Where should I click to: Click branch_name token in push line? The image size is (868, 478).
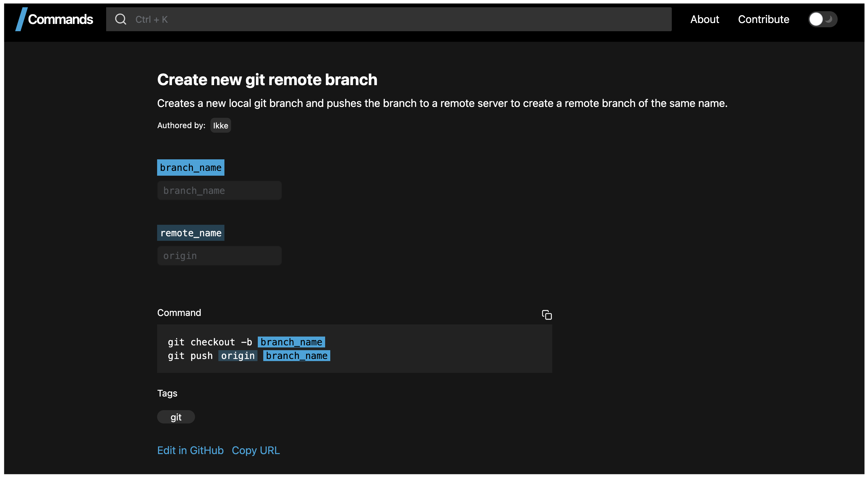tap(297, 356)
